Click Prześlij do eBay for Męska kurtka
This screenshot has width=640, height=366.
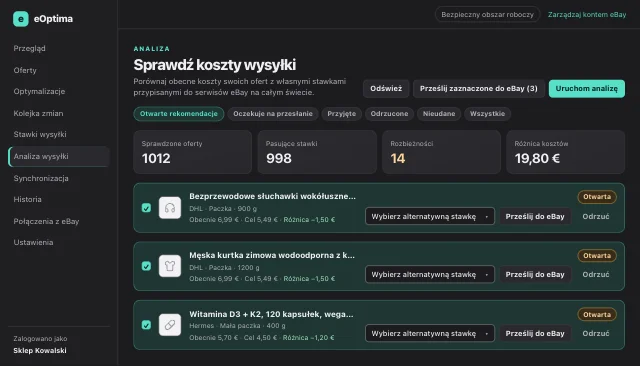pyautogui.click(x=535, y=275)
